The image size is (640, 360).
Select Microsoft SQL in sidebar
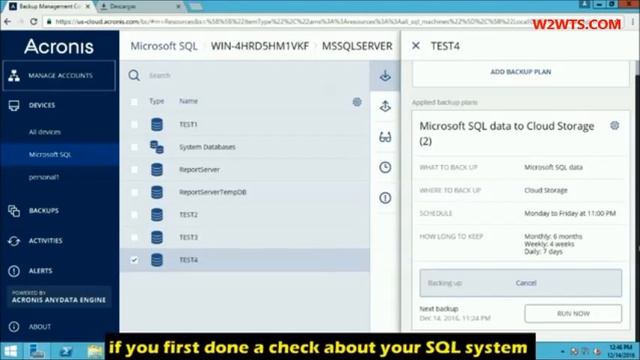click(x=50, y=155)
